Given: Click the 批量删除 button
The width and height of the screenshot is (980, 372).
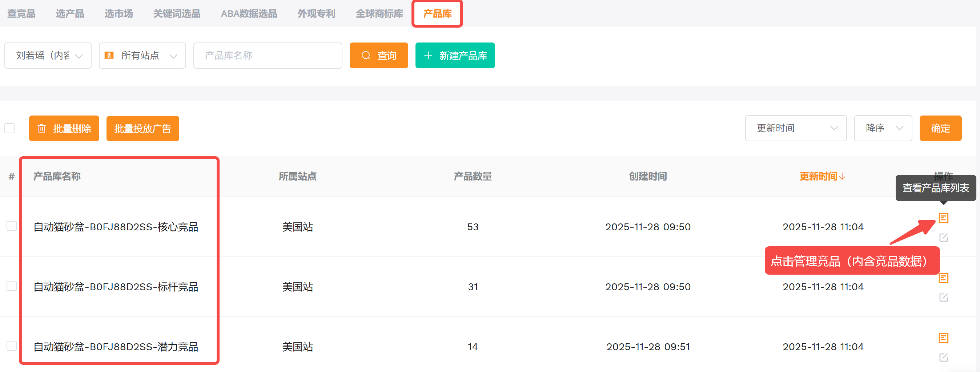Looking at the screenshot, I should 64,129.
